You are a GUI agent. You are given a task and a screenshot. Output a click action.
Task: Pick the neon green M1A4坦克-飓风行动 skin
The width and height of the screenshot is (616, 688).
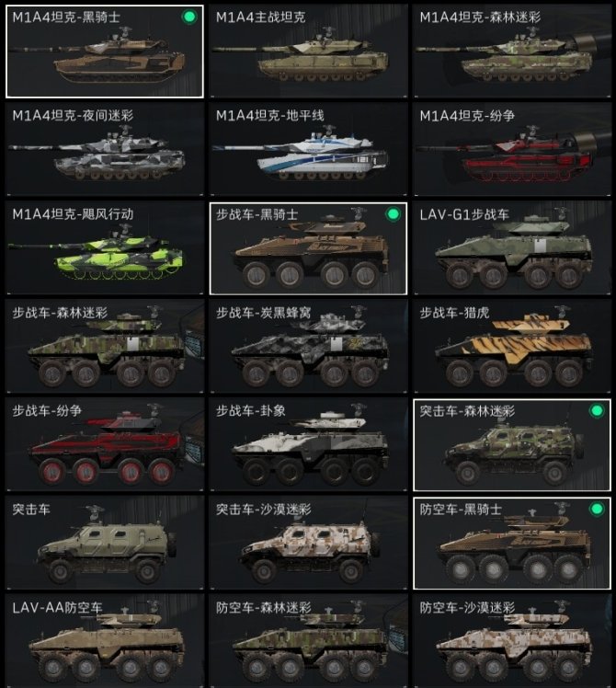pos(105,248)
